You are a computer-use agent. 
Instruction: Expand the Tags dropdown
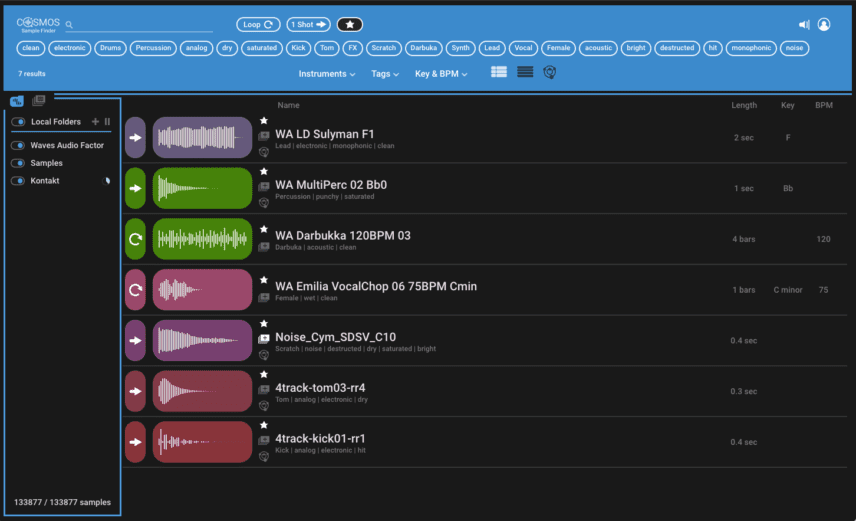point(385,74)
